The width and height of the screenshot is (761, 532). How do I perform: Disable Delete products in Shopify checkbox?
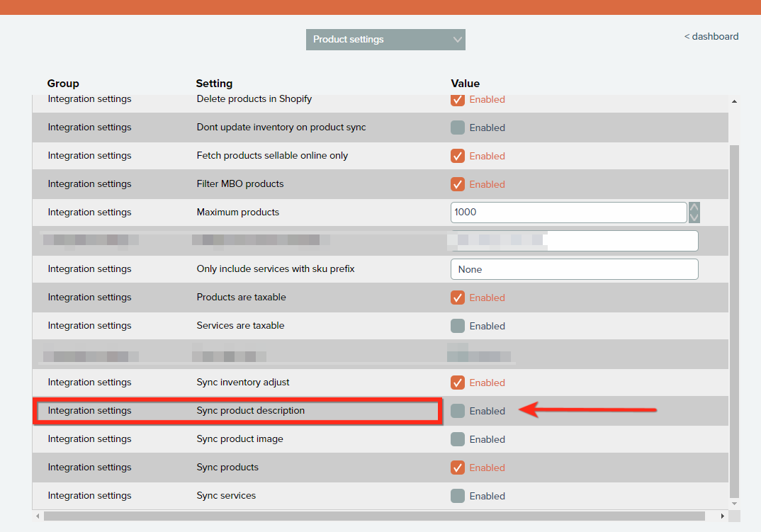click(x=458, y=99)
